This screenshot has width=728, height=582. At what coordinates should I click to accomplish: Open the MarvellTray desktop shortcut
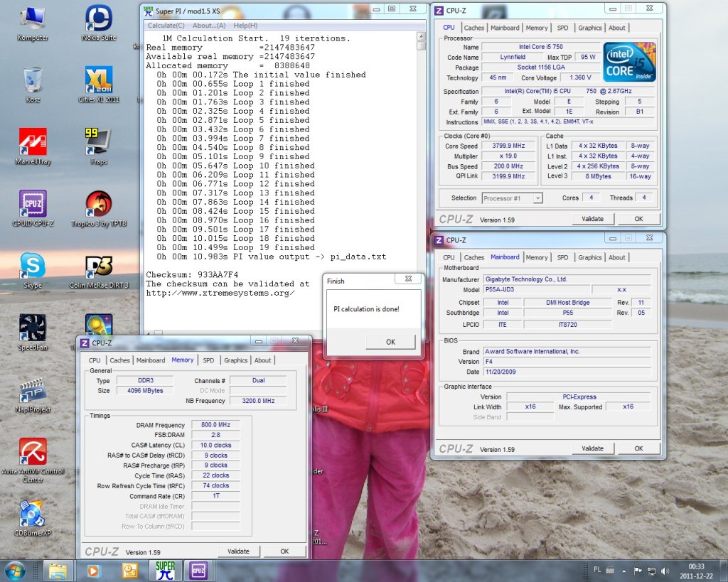pos(33,147)
